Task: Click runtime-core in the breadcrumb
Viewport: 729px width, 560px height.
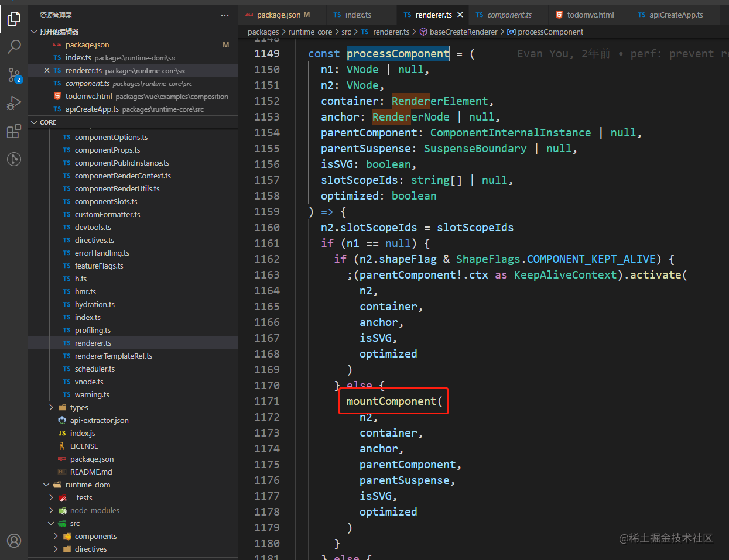Action: coord(310,32)
